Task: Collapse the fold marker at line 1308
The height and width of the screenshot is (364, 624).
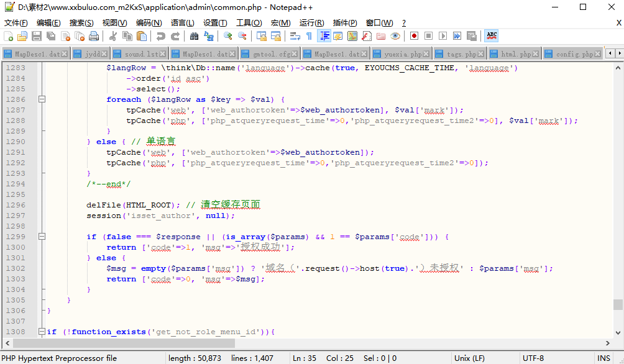Action: coord(42,332)
